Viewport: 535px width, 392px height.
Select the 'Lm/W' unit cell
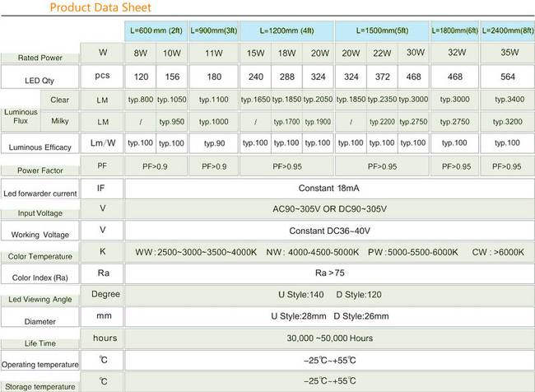pyautogui.click(x=102, y=143)
